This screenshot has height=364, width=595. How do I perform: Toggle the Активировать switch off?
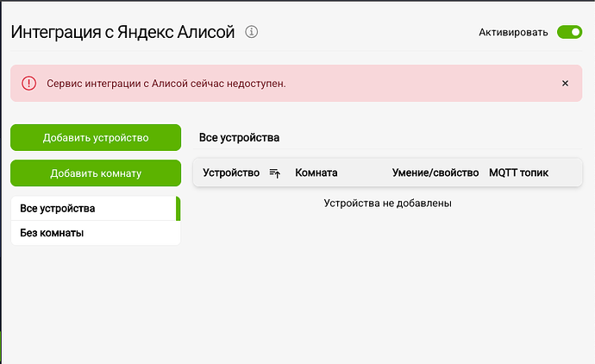569,32
